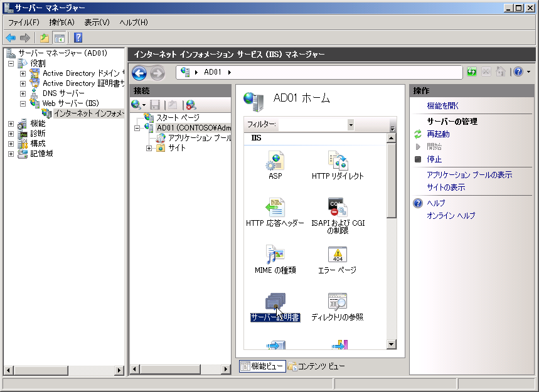The width and height of the screenshot is (539, 392).
Task: Open the IIS Manager help icon
Action: point(518,72)
